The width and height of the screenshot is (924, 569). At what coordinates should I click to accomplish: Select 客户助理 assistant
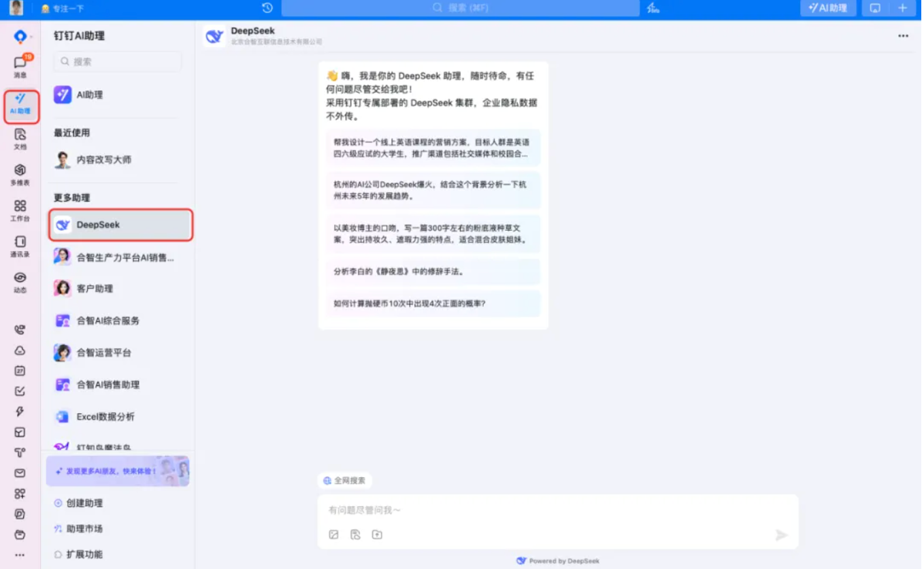coord(118,289)
